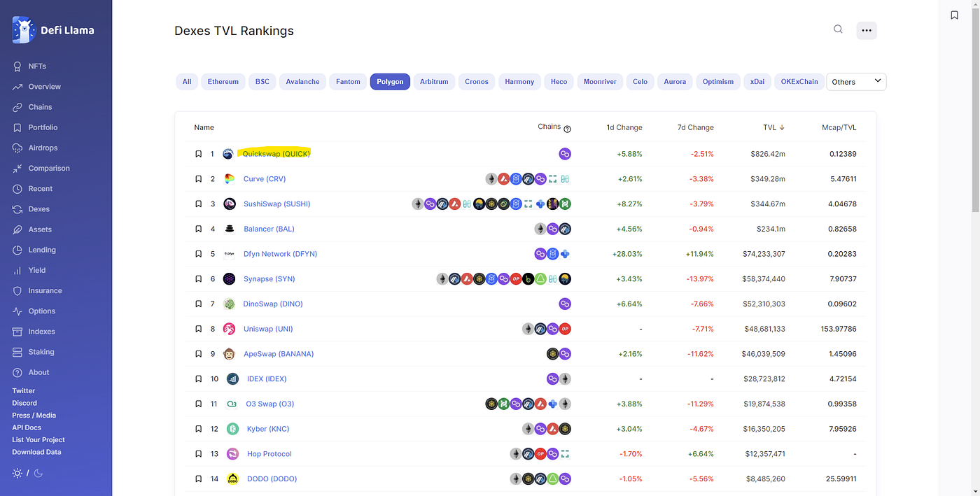Filter by Ethereum chain
The height and width of the screenshot is (496, 980).
point(223,82)
